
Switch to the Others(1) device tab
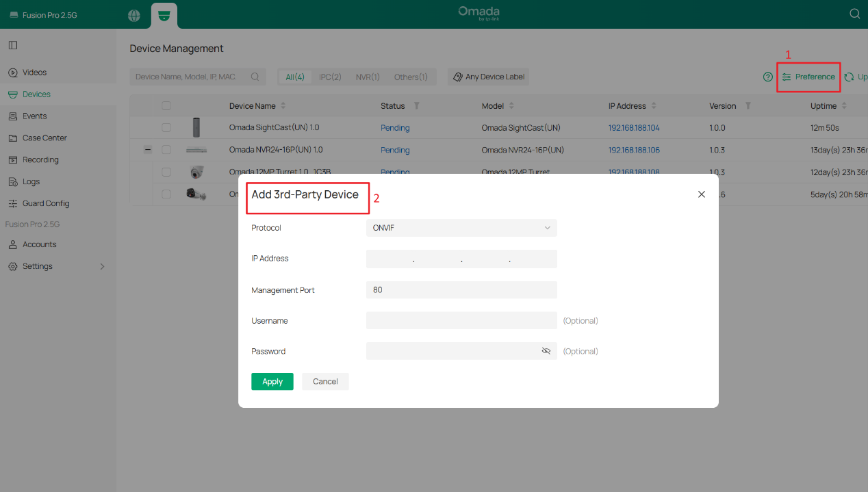(411, 77)
